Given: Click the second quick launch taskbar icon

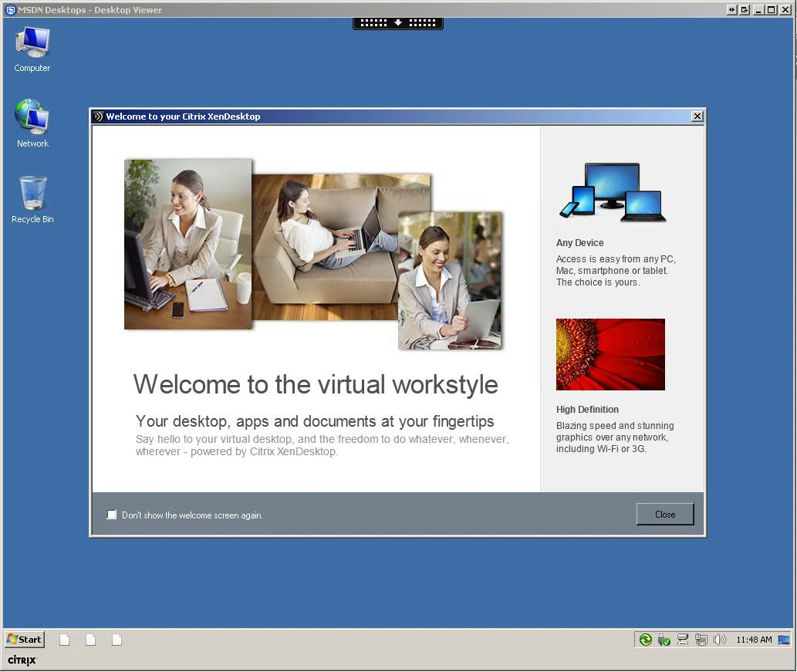Looking at the screenshot, I should [x=90, y=640].
